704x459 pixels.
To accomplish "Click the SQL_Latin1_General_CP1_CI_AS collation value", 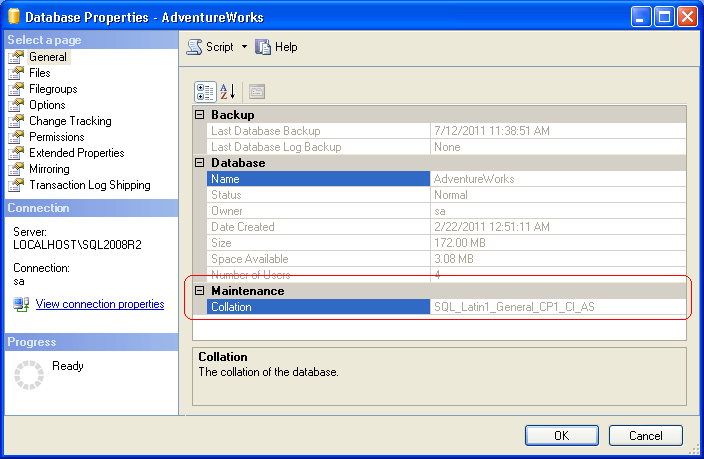I will (514, 307).
